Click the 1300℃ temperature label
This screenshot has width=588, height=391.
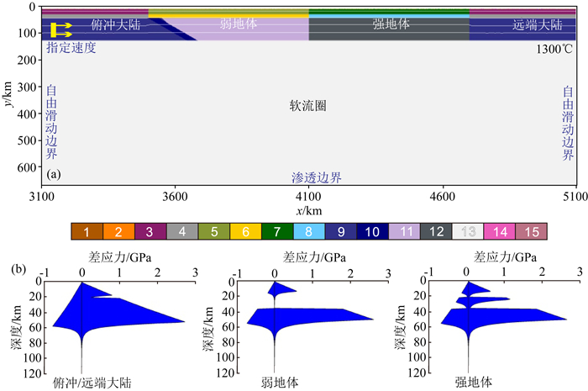pos(554,49)
